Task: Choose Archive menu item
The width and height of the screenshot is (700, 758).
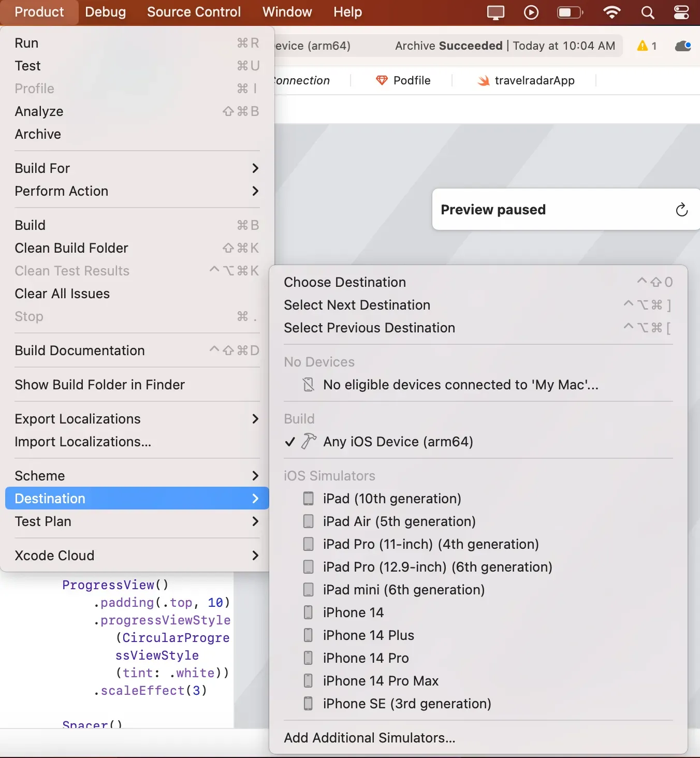Action: click(x=137, y=134)
